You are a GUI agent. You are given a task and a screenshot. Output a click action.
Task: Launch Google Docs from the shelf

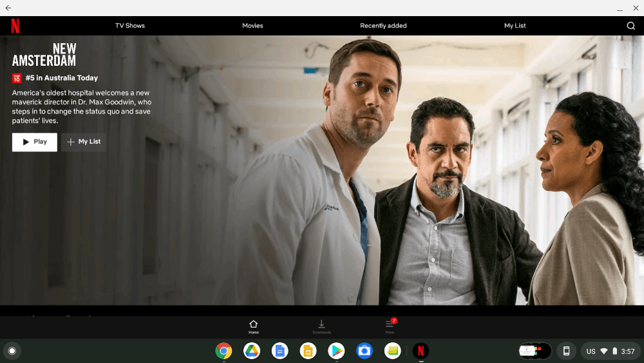click(279, 351)
